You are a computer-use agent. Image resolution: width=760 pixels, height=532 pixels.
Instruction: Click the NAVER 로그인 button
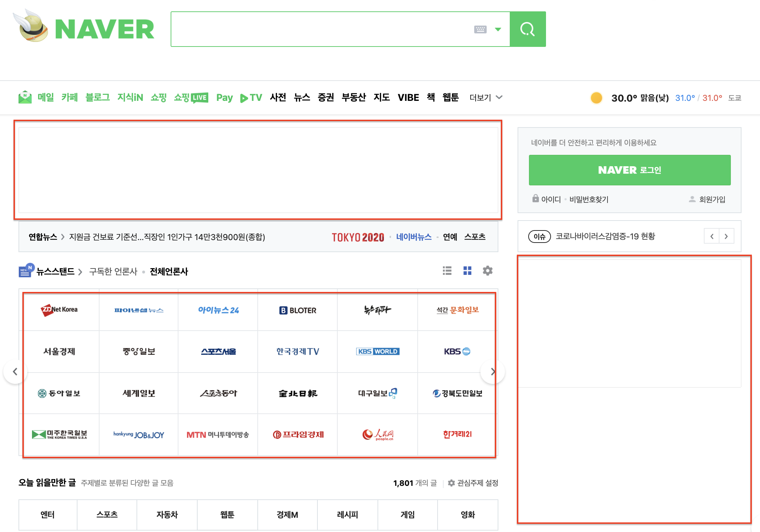click(630, 170)
